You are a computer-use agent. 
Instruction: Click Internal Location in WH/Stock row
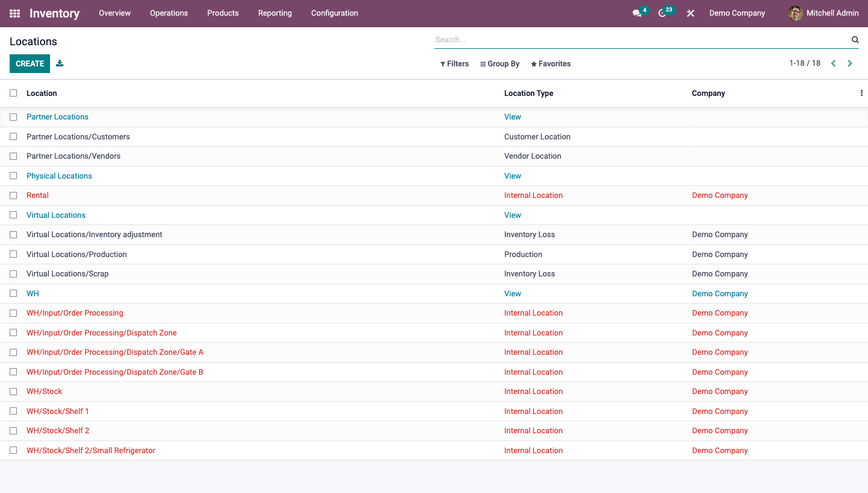[x=533, y=392]
